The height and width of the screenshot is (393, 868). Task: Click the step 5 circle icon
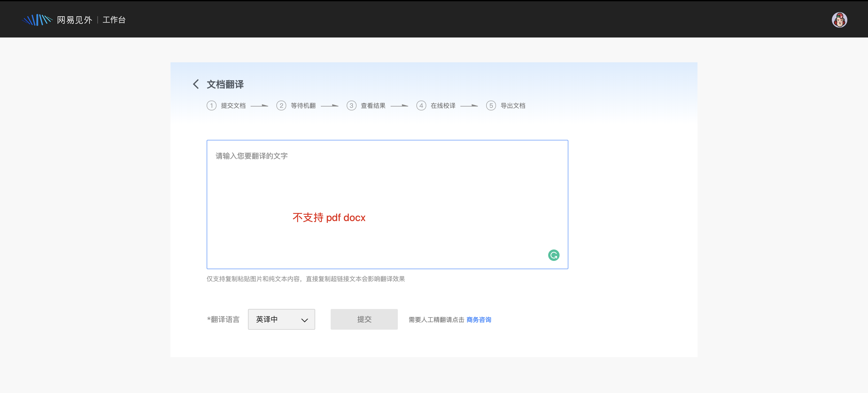[x=491, y=105]
